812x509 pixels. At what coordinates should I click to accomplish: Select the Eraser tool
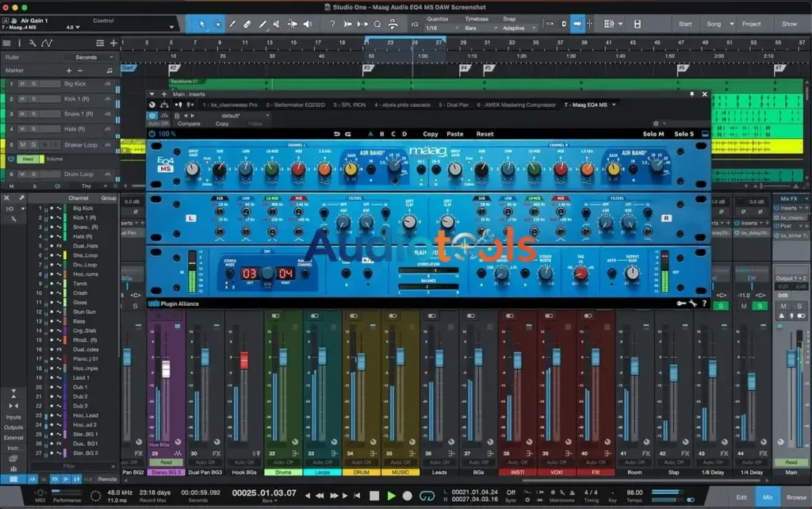tap(247, 25)
